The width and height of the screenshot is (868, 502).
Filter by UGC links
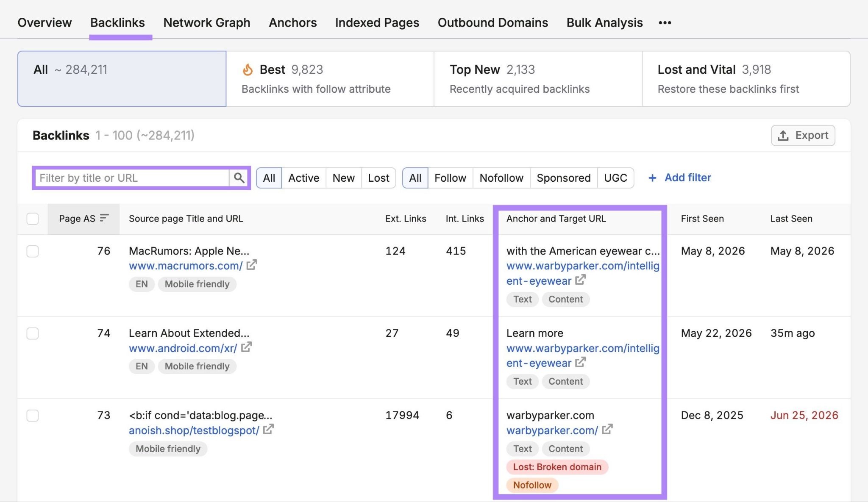[615, 178]
